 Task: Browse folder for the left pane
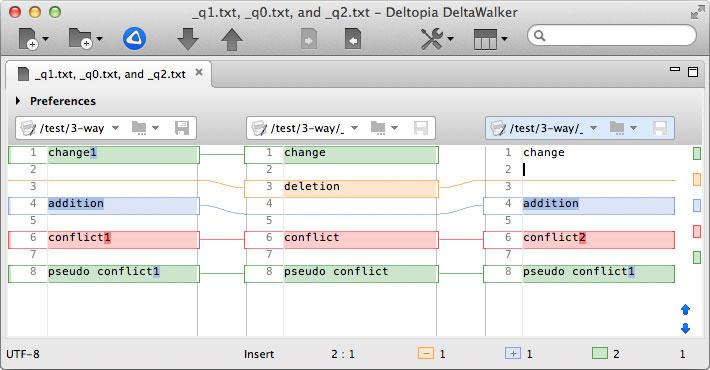[139, 128]
